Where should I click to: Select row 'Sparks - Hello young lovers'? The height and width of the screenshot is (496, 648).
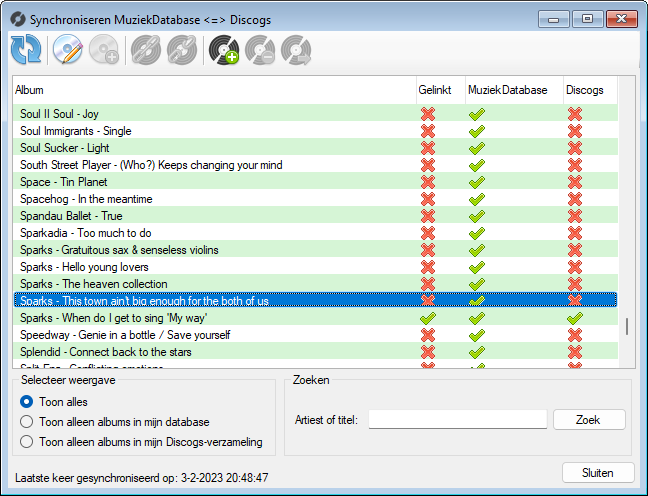(x=316, y=267)
